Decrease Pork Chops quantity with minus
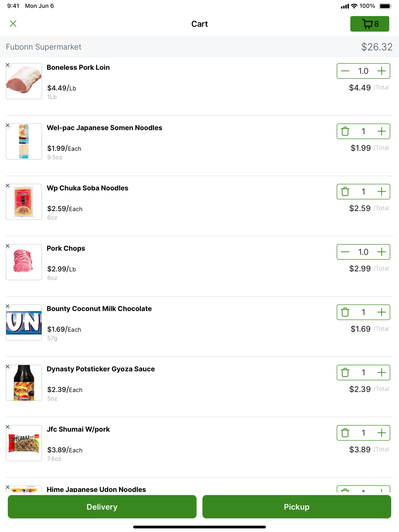Viewport: 399px width, 532px height. 345,252
